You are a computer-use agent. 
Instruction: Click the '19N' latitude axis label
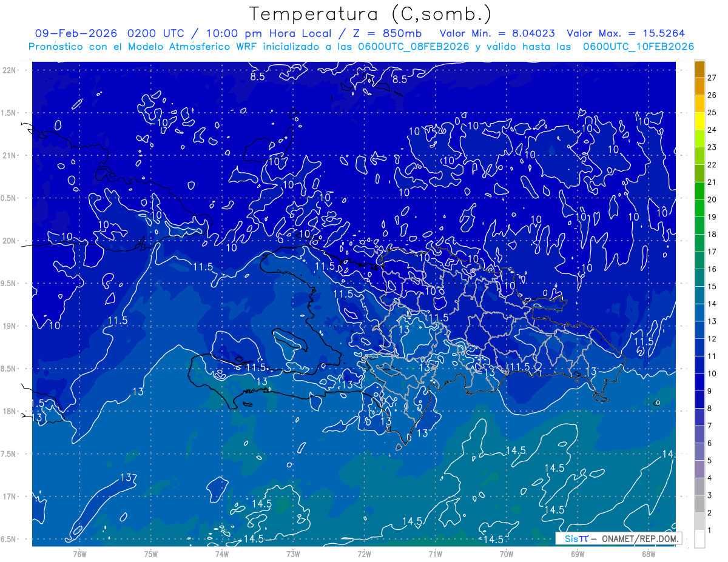click(8, 326)
